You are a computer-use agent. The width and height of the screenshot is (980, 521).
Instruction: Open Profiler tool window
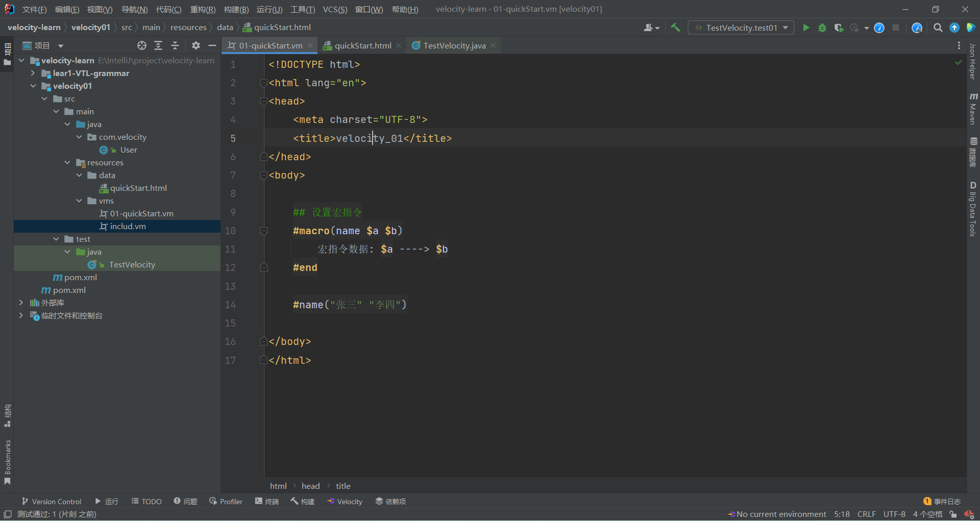coord(226,502)
